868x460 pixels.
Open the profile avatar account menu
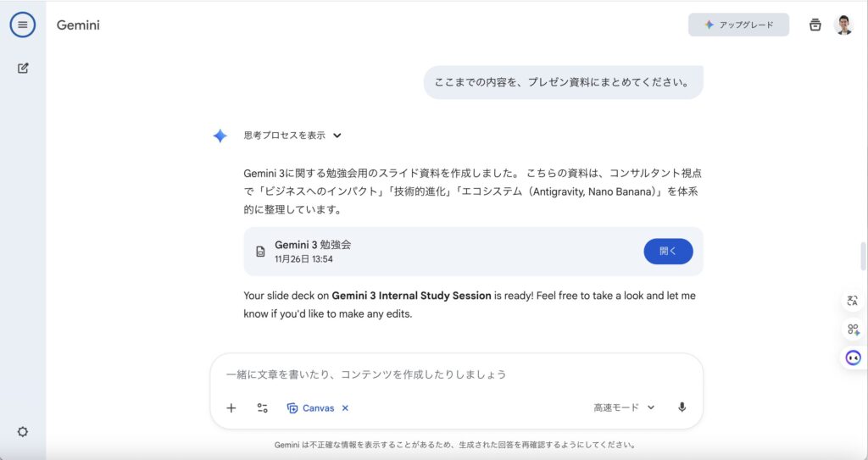[x=843, y=25]
